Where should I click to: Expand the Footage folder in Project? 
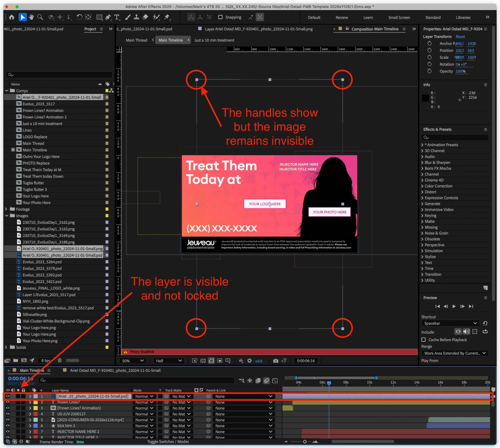coord(6,209)
